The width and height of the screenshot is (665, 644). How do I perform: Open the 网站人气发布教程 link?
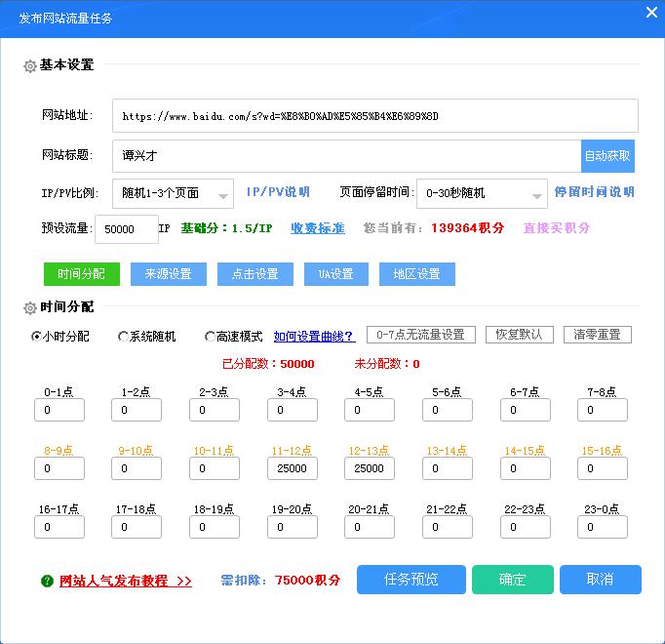126,581
